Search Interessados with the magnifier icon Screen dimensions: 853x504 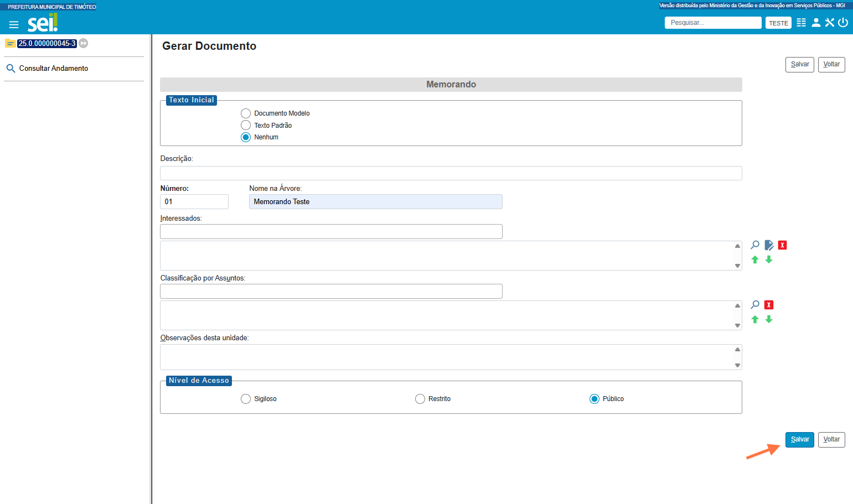(755, 245)
